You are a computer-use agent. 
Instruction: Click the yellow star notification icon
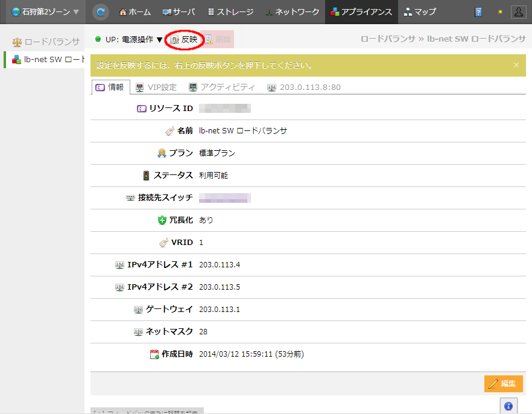coord(499,12)
